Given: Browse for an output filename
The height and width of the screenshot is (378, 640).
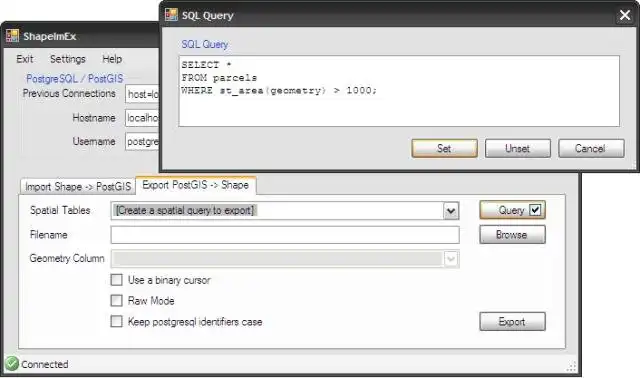Looking at the screenshot, I should [512, 235].
